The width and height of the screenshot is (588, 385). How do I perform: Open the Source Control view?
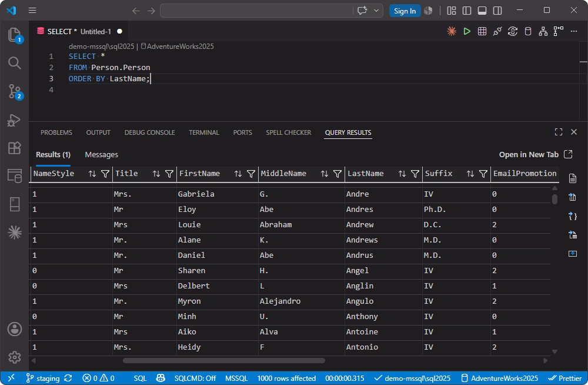15,91
